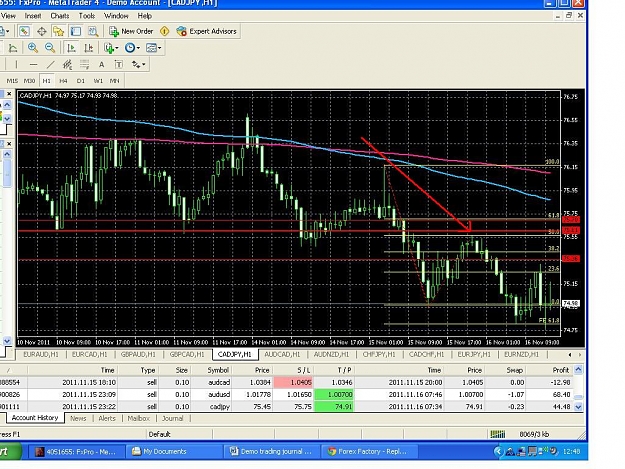Click the scroll-down arrow of history scrollbar

578,407
